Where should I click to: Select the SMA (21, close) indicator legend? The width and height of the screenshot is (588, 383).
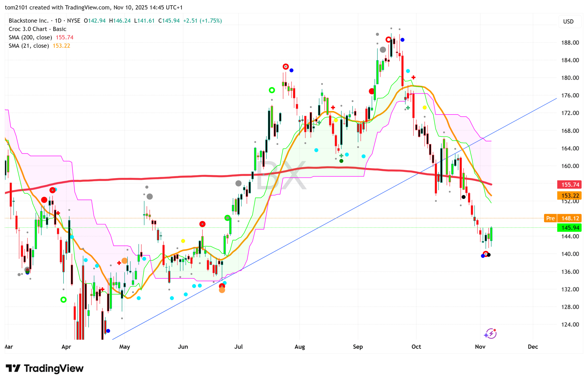(29, 46)
